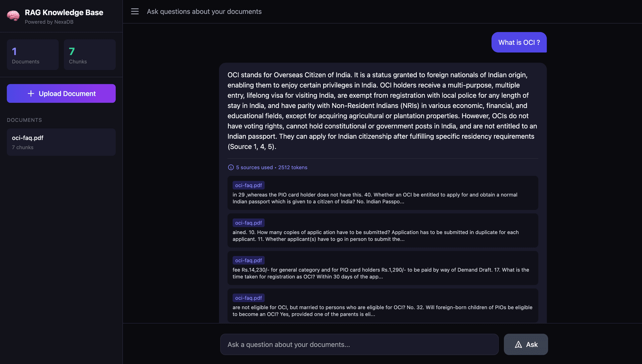
Task: Click the "What is OCI ?" chat bubble
Action: pyautogui.click(x=519, y=42)
